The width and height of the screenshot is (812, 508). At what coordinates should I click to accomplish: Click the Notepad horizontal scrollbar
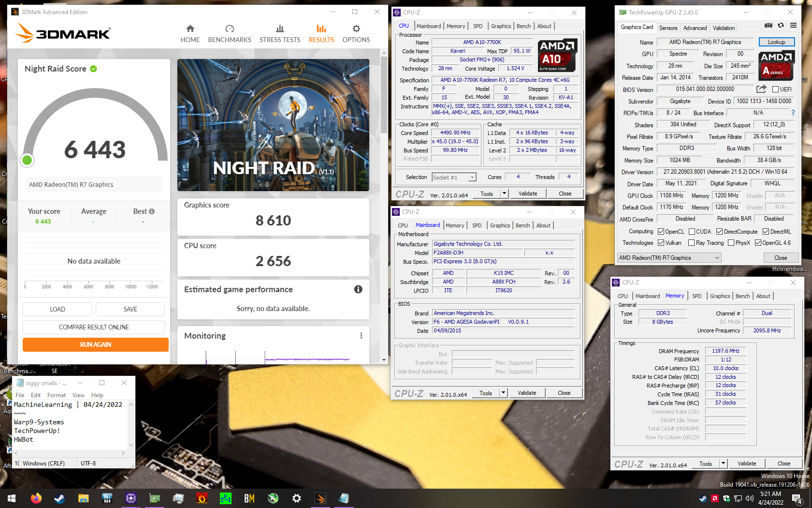pyautogui.click(x=69, y=453)
